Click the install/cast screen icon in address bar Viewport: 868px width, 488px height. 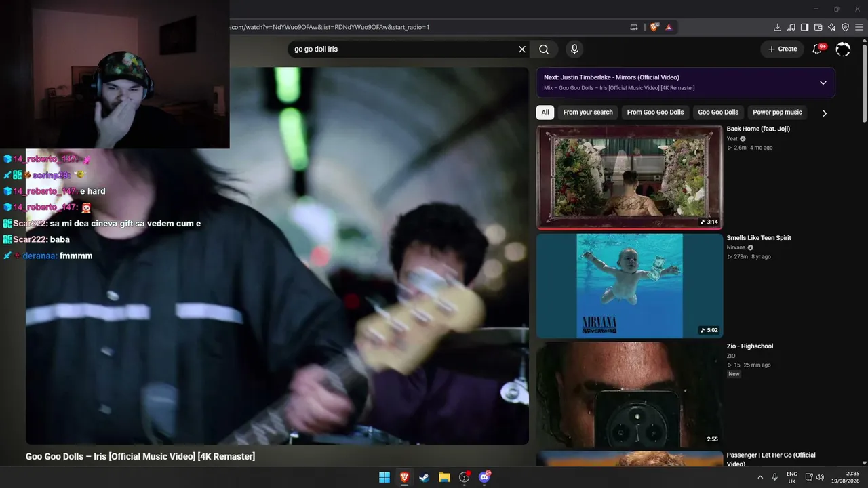[634, 27]
